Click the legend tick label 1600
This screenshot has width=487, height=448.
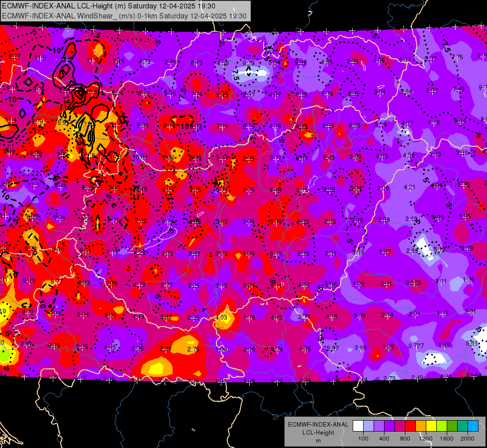447,439
